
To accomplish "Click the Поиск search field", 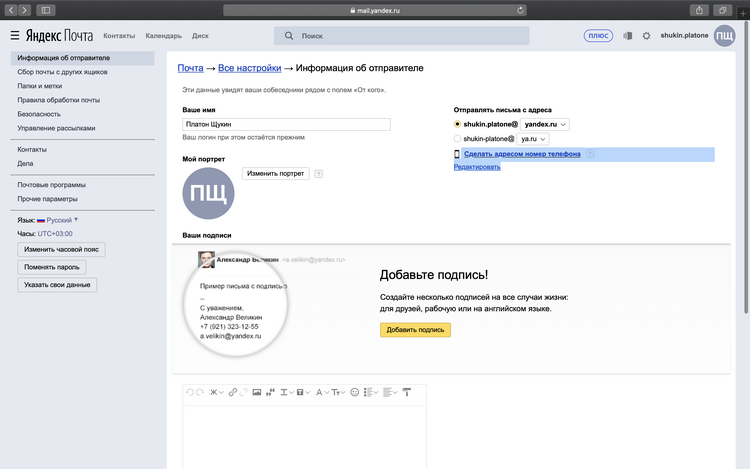I will click(x=401, y=36).
